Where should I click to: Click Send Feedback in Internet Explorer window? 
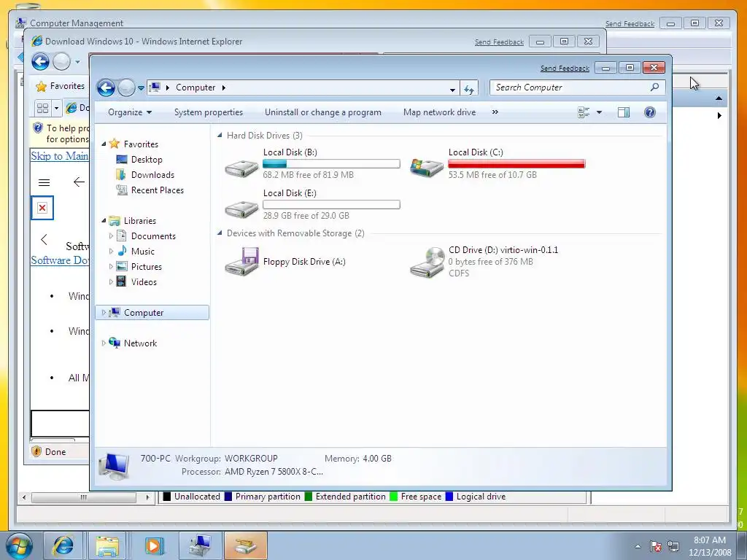coord(499,42)
